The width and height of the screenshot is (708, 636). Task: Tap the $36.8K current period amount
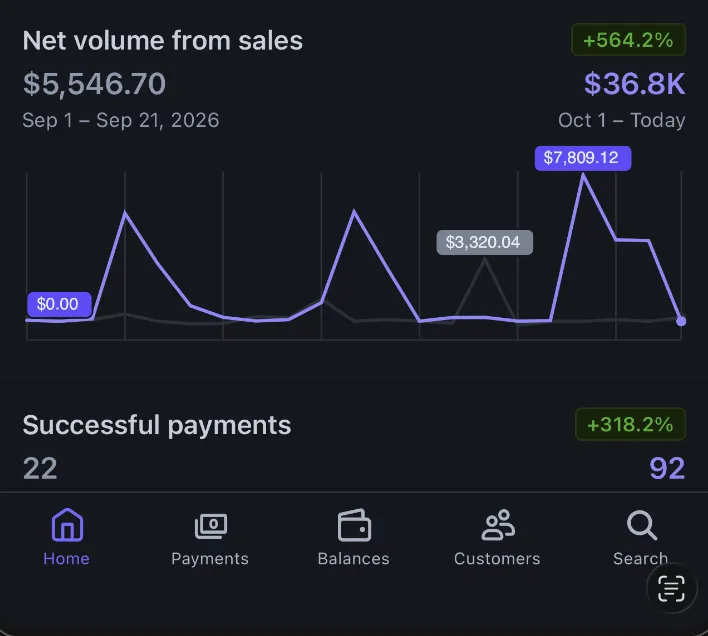pyautogui.click(x=634, y=84)
